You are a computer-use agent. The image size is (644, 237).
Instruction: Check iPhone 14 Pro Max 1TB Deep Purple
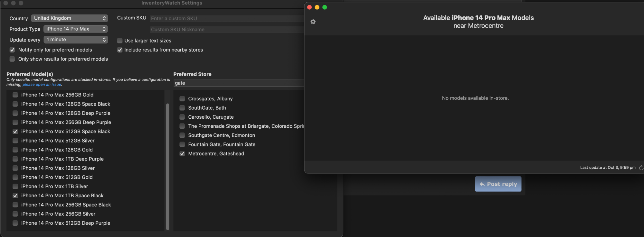click(x=15, y=159)
